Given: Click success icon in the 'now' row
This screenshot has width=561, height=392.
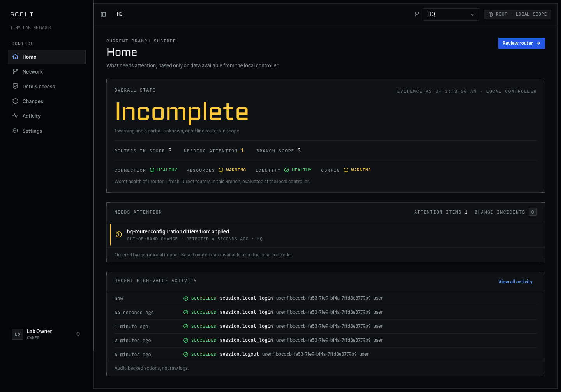Looking at the screenshot, I should (x=186, y=298).
